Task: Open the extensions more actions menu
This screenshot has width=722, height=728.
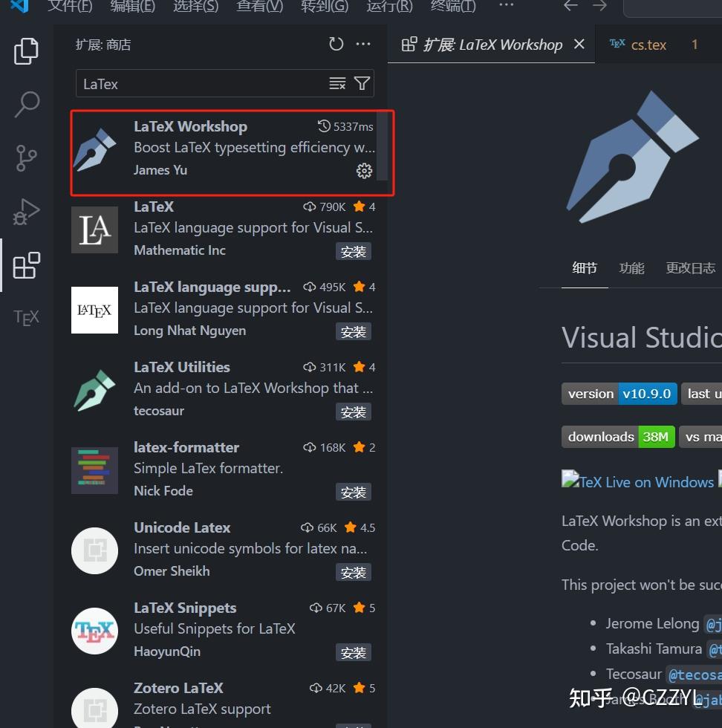Action: coord(363,44)
